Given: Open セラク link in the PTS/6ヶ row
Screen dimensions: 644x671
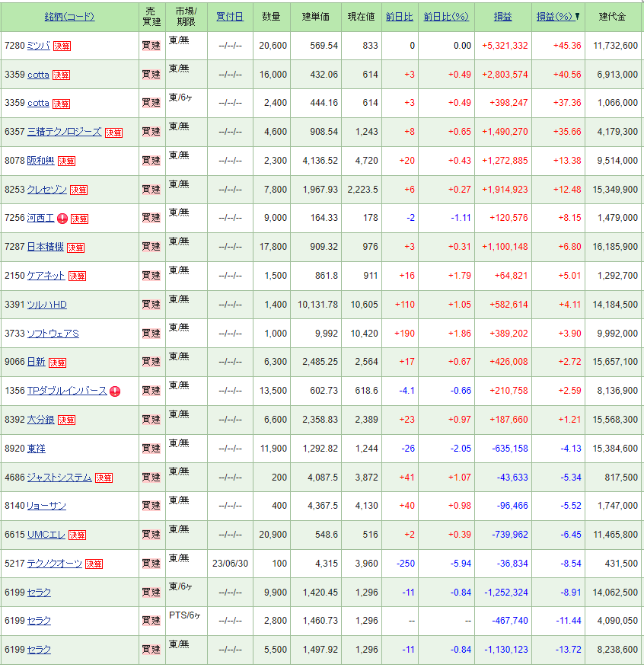Looking at the screenshot, I should [x=39, y=621].
